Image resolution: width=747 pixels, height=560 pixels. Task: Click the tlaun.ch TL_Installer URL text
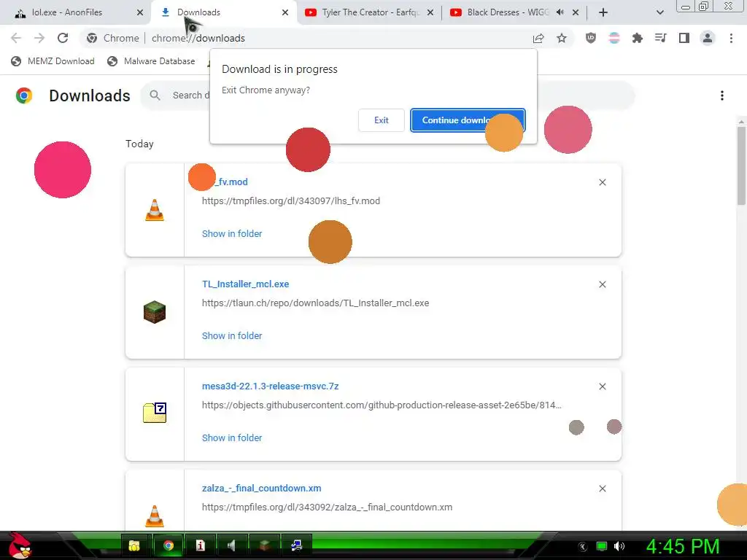315,303
